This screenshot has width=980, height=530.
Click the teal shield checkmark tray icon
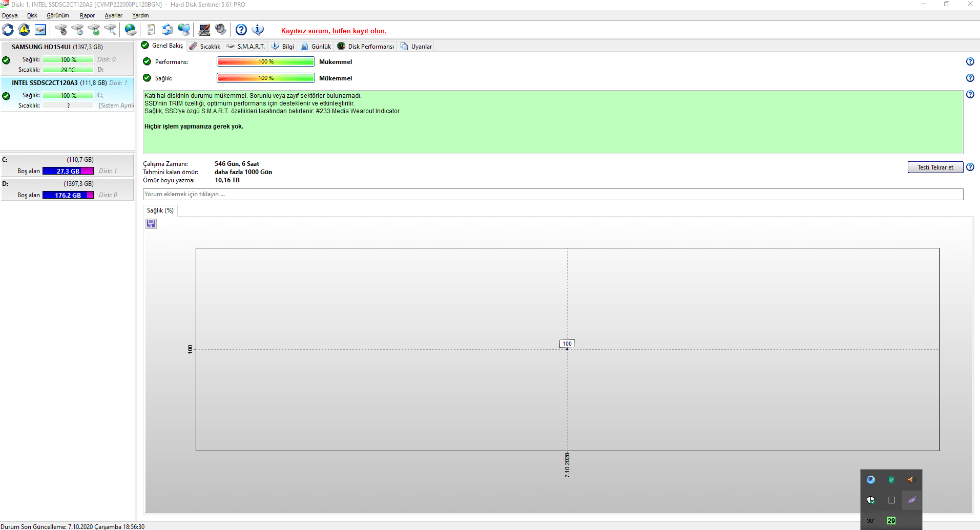click(x=891, y=480)
